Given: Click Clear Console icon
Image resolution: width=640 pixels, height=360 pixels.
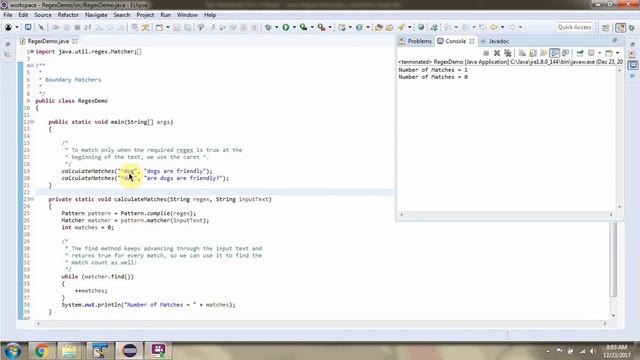Looking at the screenshot, I should pos(522,53).
